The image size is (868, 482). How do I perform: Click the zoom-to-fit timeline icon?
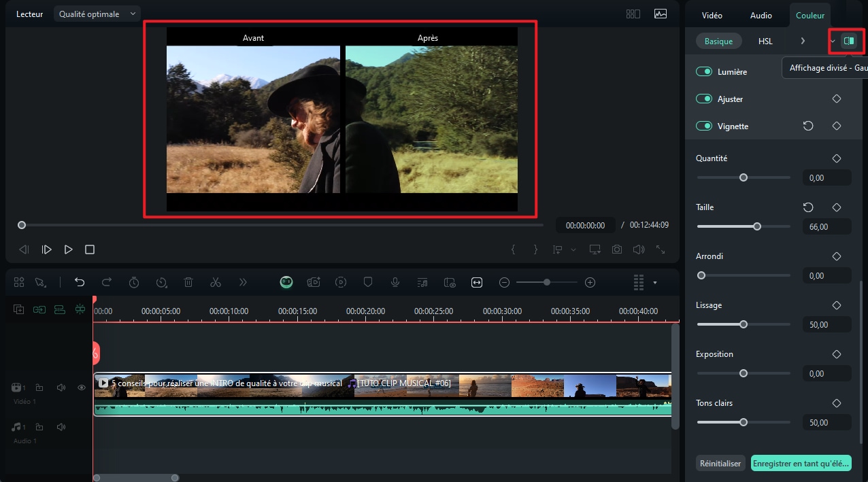(477, 282)
